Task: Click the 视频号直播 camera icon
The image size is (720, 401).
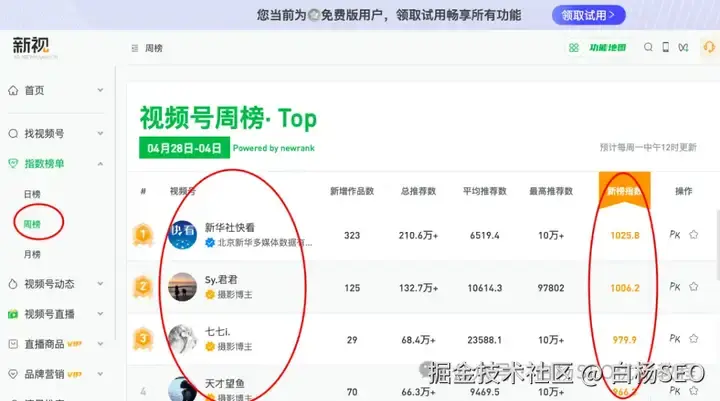Action: tap(13, 314)
